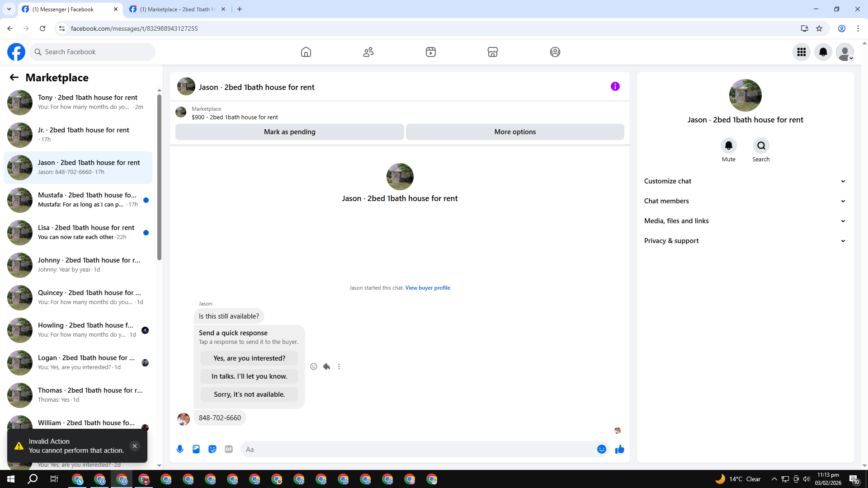Send a thumbs-up like
868x488 pixels.
click(x=619, y=449)
